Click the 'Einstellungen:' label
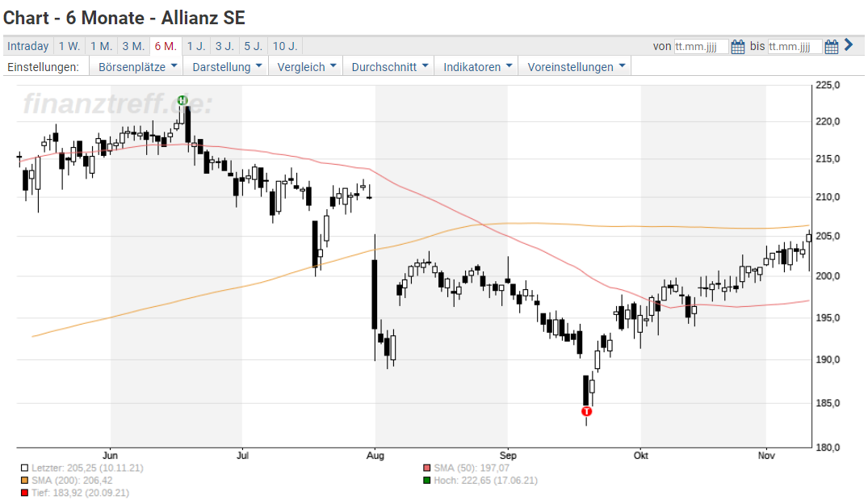The width and height of the screenshot is (868, 500). point(43,67)
